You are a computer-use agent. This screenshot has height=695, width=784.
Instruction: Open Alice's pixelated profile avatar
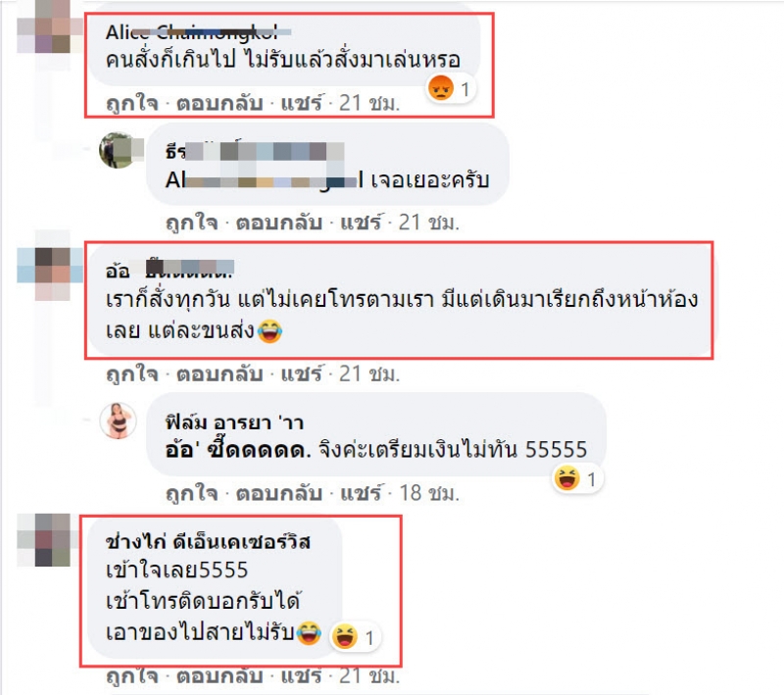pos(50,27)
